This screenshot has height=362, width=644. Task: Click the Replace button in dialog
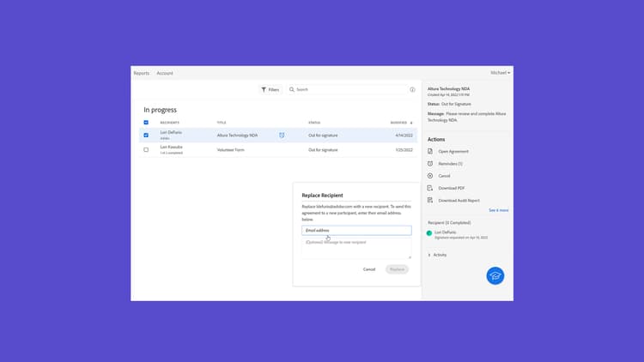[x=397, y=269]
